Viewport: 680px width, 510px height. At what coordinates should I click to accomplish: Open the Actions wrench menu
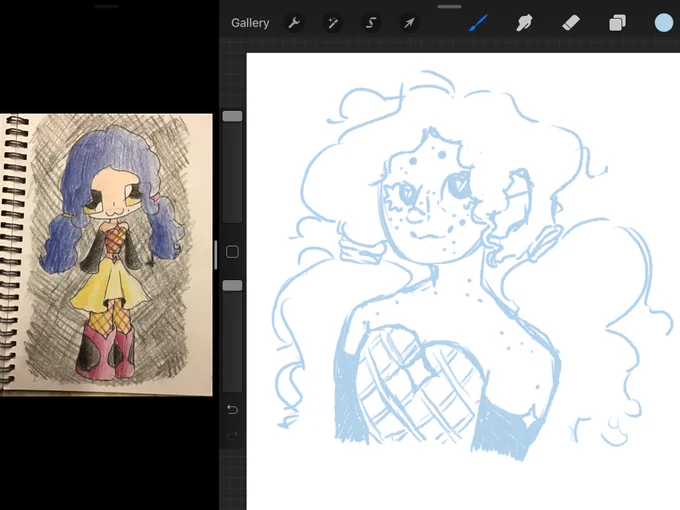click(x=294, y=23)
